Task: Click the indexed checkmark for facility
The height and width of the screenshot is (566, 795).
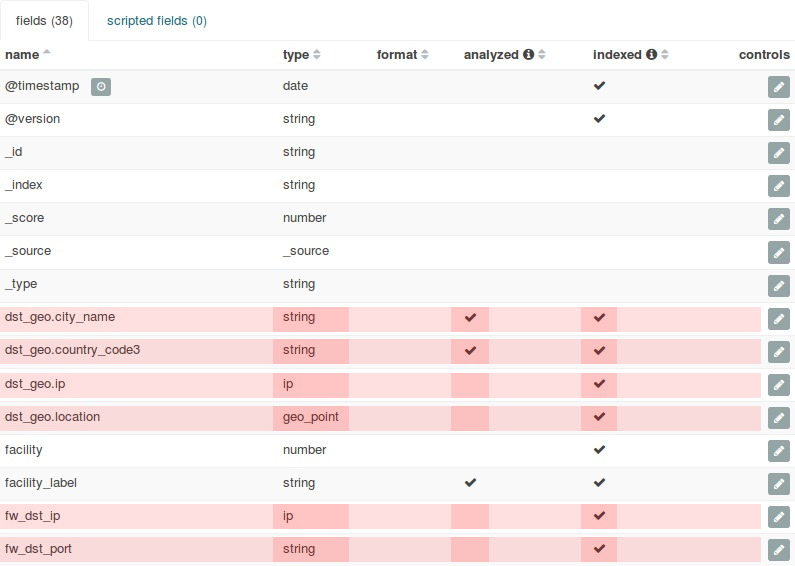Action: pos(599,450)
